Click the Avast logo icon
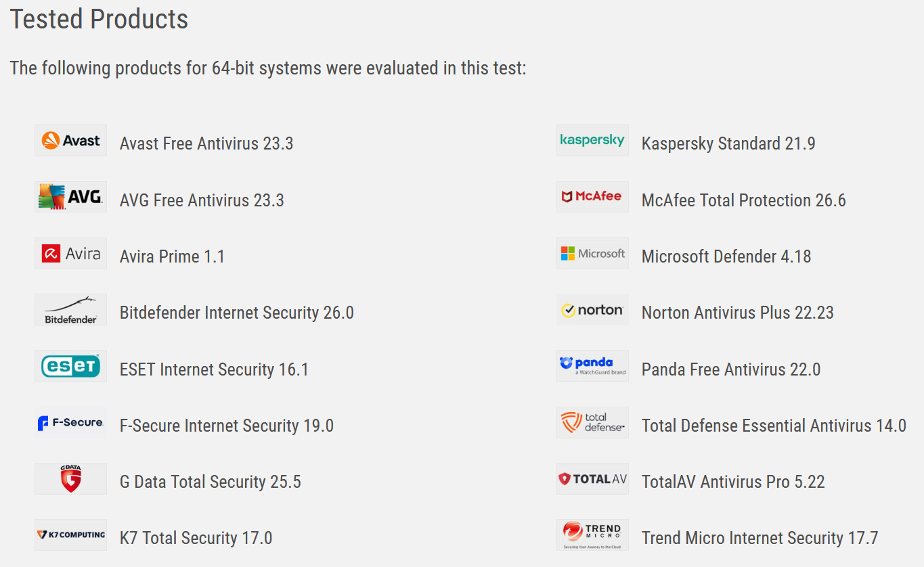Image resolution: width=924 pixels, height=567 pixels. pyautogui.click(x=70, y=141)
